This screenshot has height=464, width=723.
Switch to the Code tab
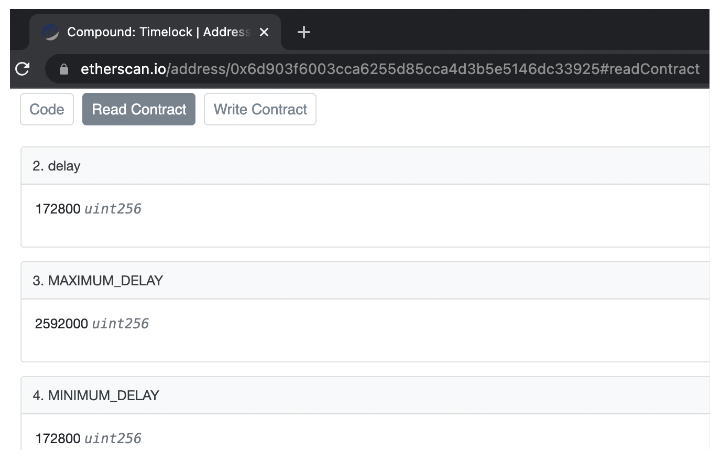point(47,109)
